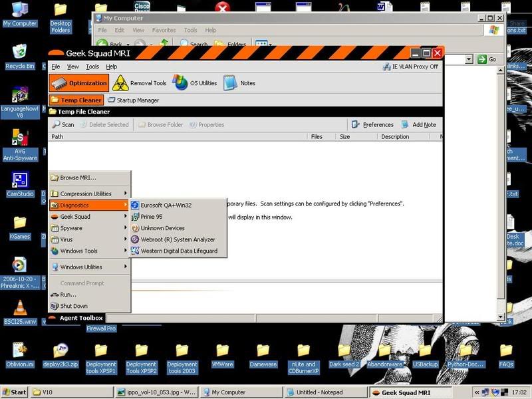This screenshot has height=399, width=532.
Task: Sort the list by the Description column
Action: point(403,137)
